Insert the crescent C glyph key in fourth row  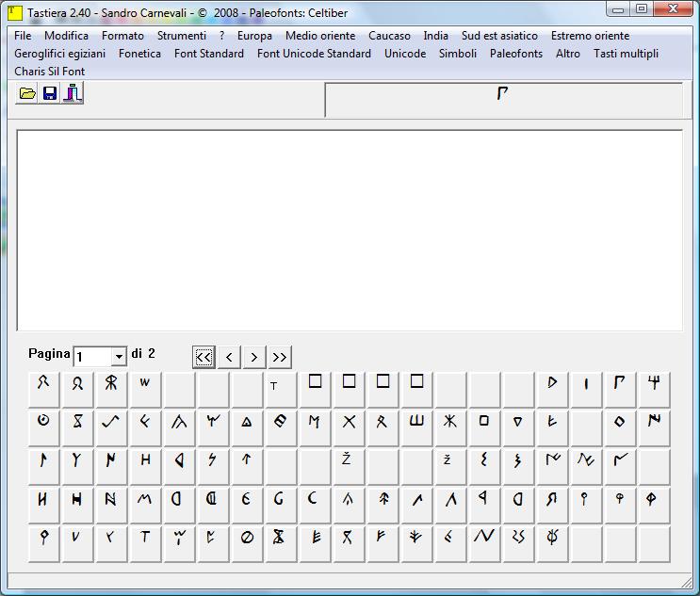pyautogui.click(x=315, y=506)
